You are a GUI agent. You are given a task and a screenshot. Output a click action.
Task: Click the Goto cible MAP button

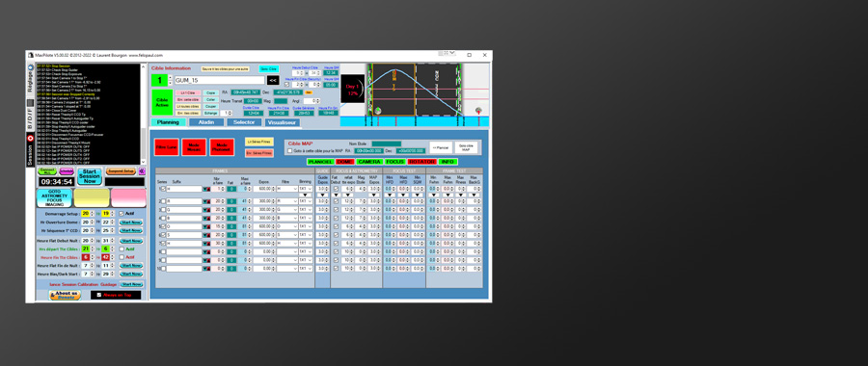click(466, 147)
